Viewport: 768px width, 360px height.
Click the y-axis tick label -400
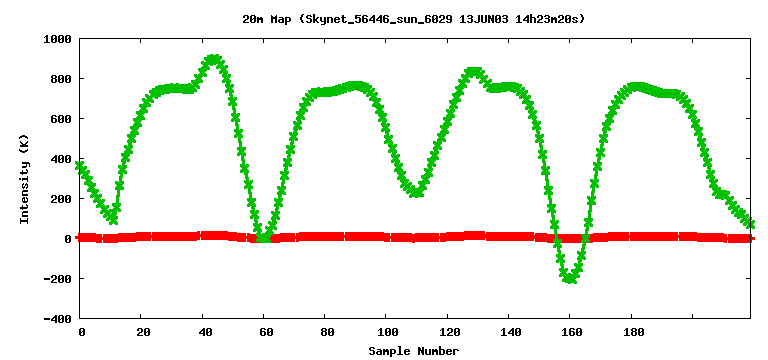58,318
